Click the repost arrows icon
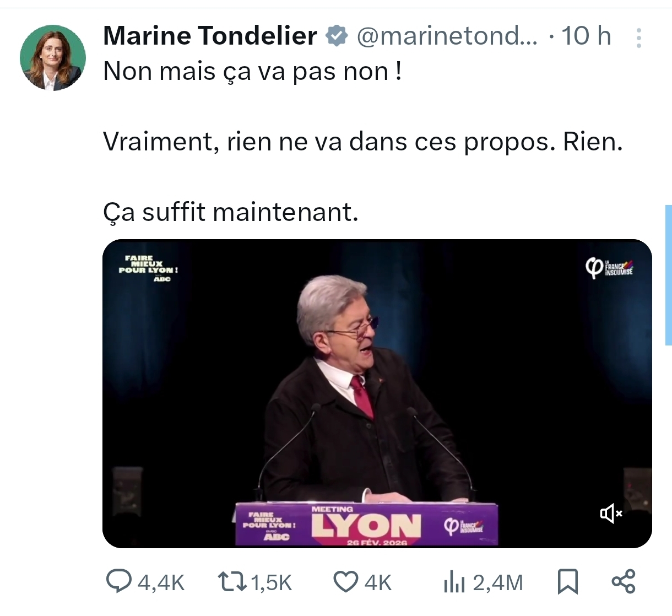This screenshot has width=672, height=616. pyautogui.click(x=231, y=582)
